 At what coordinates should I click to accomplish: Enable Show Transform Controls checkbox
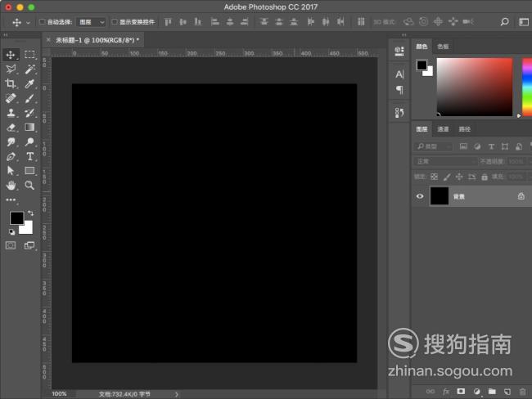115,22
